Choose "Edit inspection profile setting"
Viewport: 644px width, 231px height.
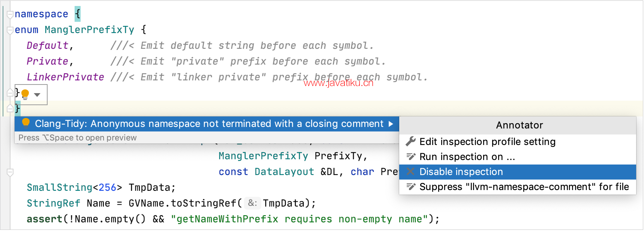487,142
